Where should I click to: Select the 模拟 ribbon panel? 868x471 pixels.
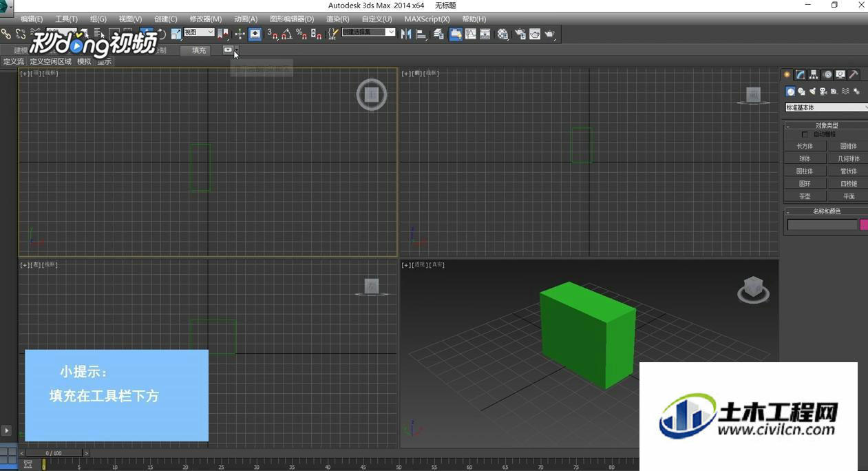click(84, 62)
